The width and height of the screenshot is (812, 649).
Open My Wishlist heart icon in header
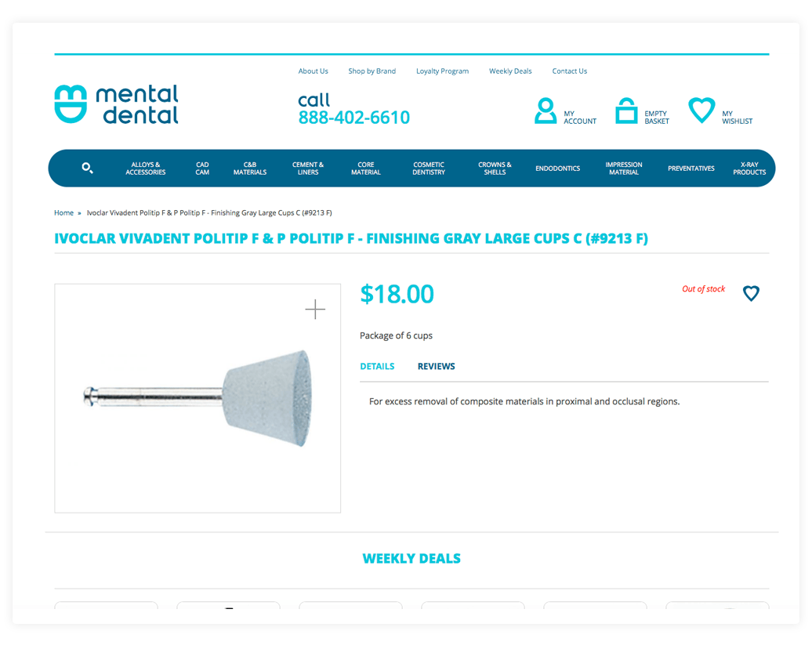(701, 111)
